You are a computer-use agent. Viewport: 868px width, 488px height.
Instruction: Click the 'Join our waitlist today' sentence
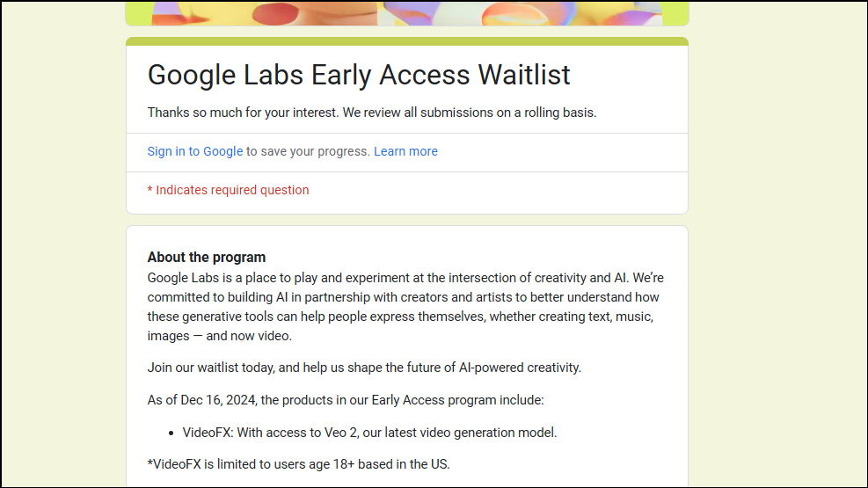pyautogui.click(x=364, y=368)
